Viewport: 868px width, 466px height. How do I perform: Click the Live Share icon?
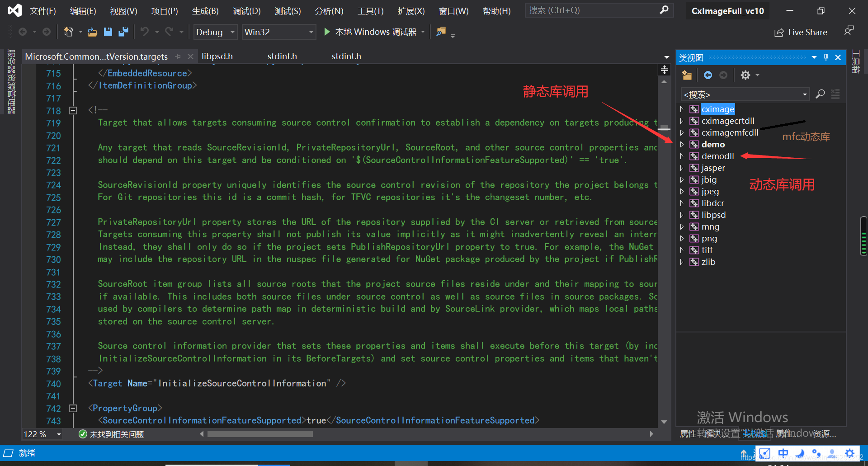click(778, 33)
